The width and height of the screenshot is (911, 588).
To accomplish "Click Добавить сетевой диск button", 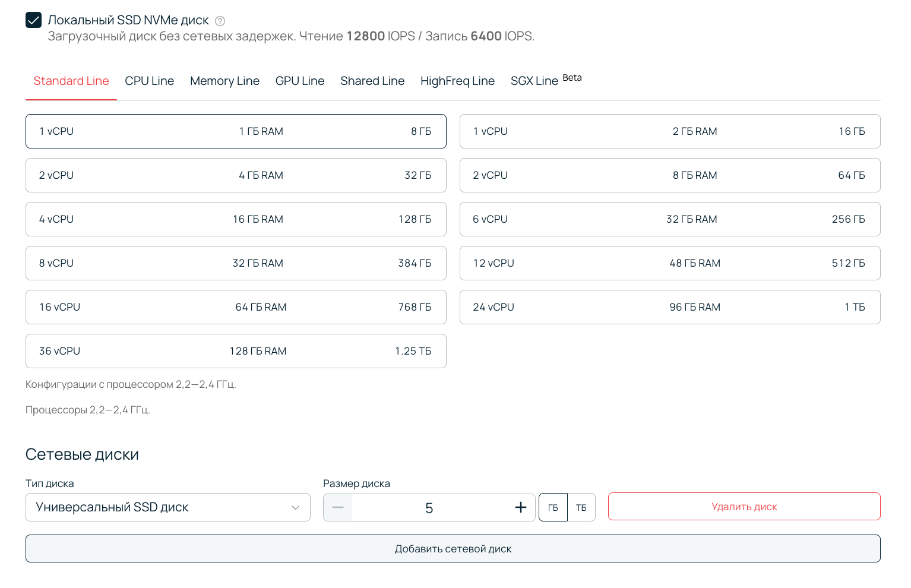I will (453, 549).
